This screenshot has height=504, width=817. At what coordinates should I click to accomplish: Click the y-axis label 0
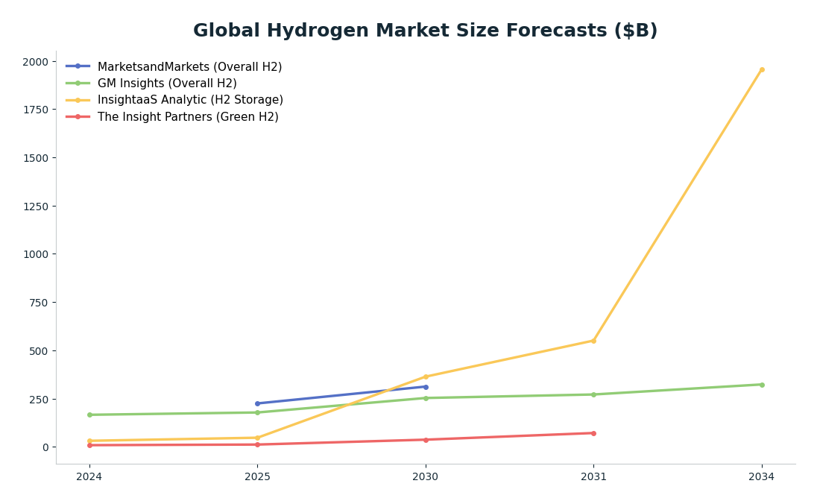46,448
